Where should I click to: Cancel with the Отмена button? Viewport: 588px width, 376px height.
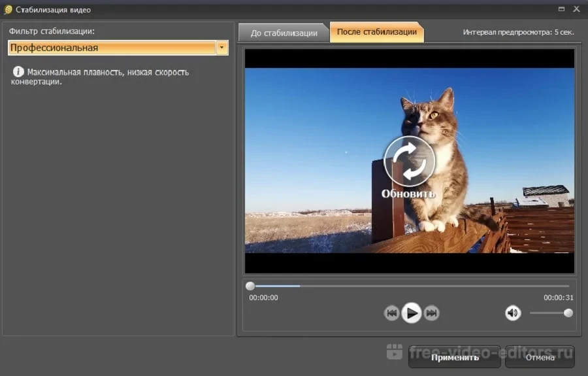[540, 357]
